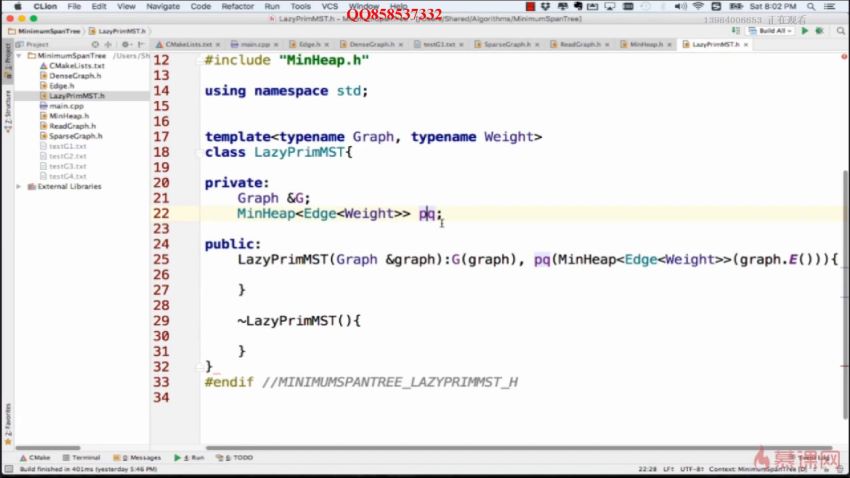Open the CMake tool window
This screenshot has height=478, width=850.
pos(35,457)
